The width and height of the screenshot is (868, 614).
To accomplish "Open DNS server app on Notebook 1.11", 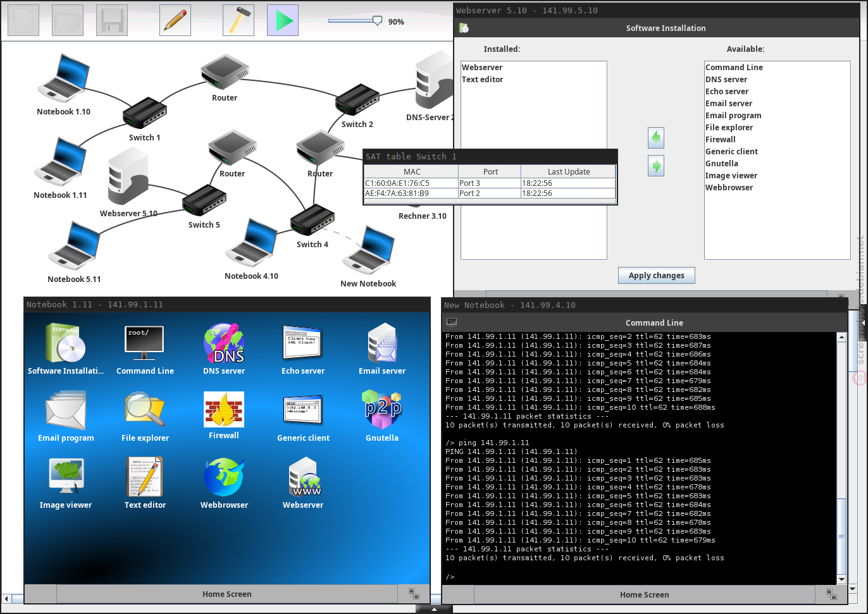I will point(224,349).
